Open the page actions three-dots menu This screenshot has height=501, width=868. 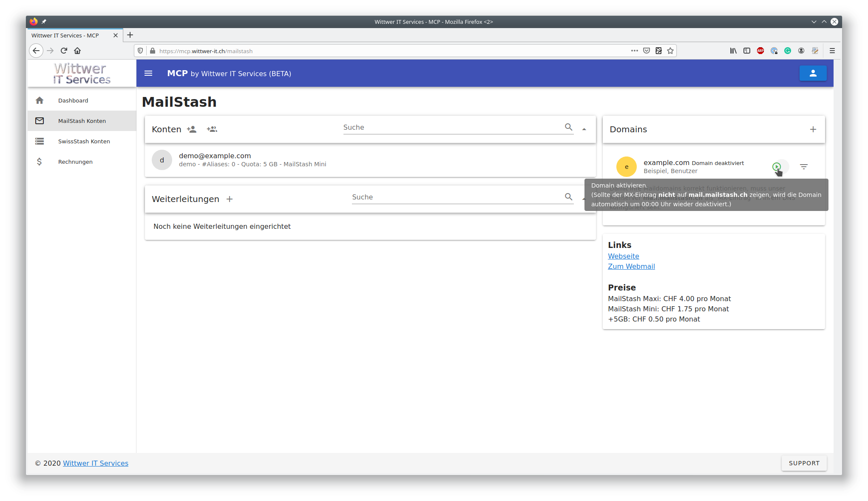click(634, 51)
